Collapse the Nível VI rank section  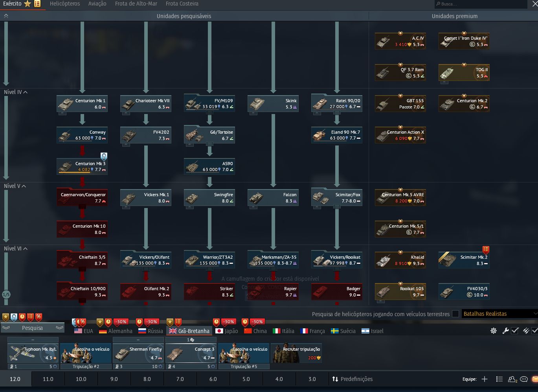16,248
